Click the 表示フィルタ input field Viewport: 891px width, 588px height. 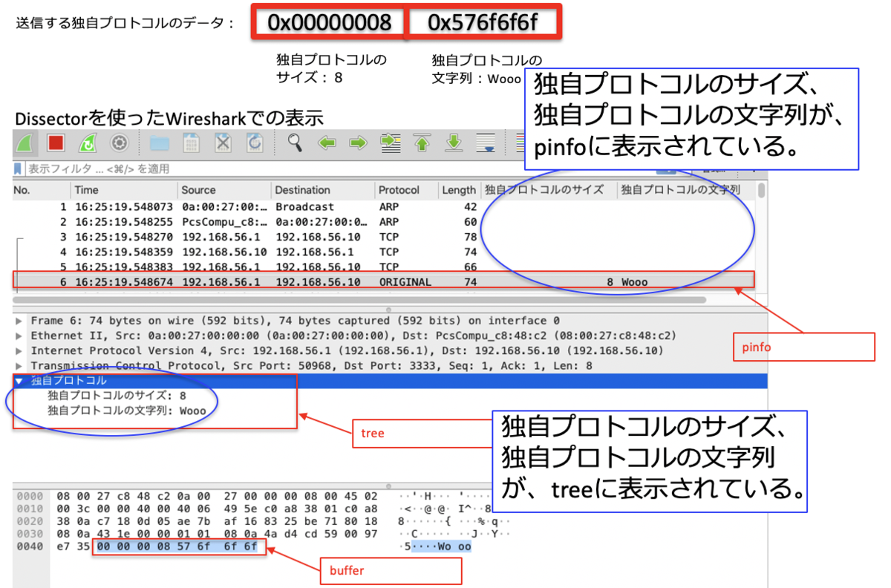(297, 169)
